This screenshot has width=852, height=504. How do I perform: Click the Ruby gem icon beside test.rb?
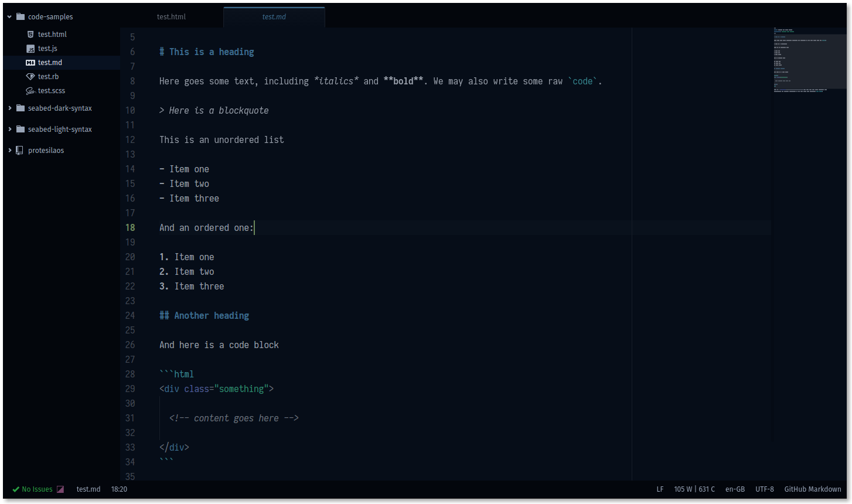(x=30, y=77)
